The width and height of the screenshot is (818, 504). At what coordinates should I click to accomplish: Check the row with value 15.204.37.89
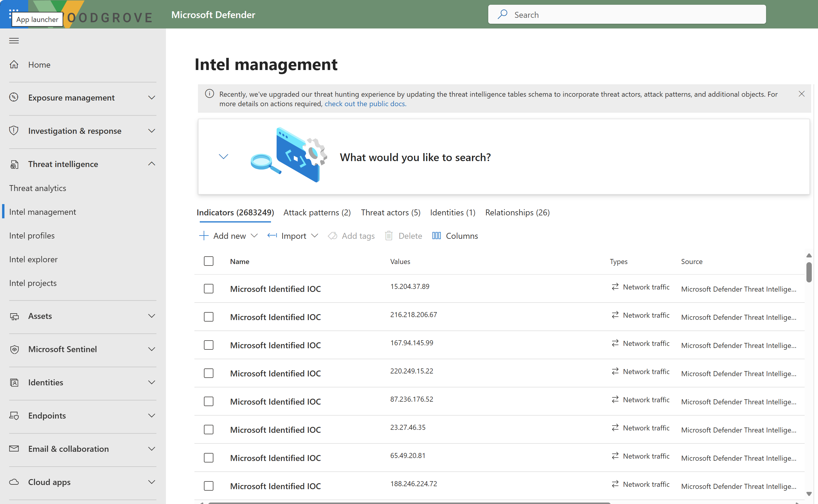[208, 289]
